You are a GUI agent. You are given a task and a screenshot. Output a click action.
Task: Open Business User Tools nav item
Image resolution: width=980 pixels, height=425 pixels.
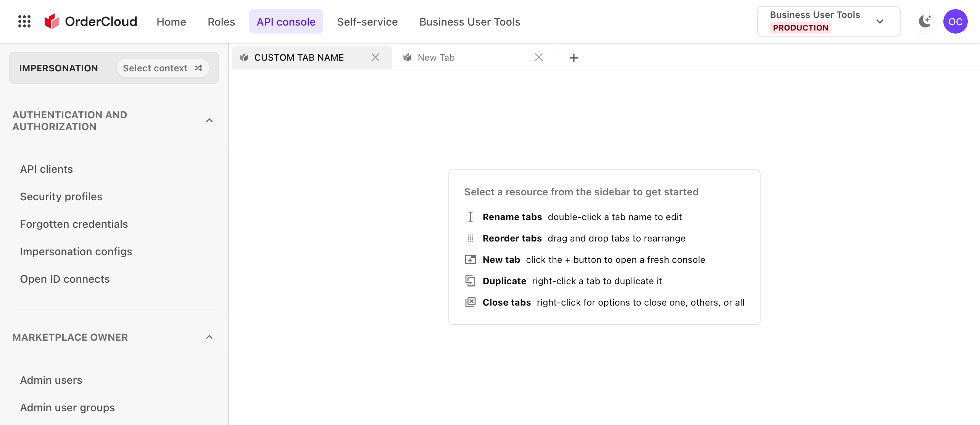pyautogui.click(x=469, y=22)
